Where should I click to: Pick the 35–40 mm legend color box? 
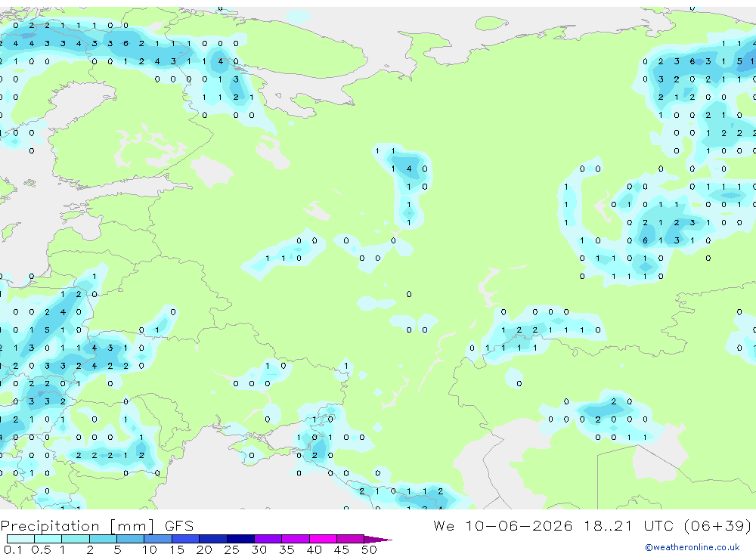point(296,539)
